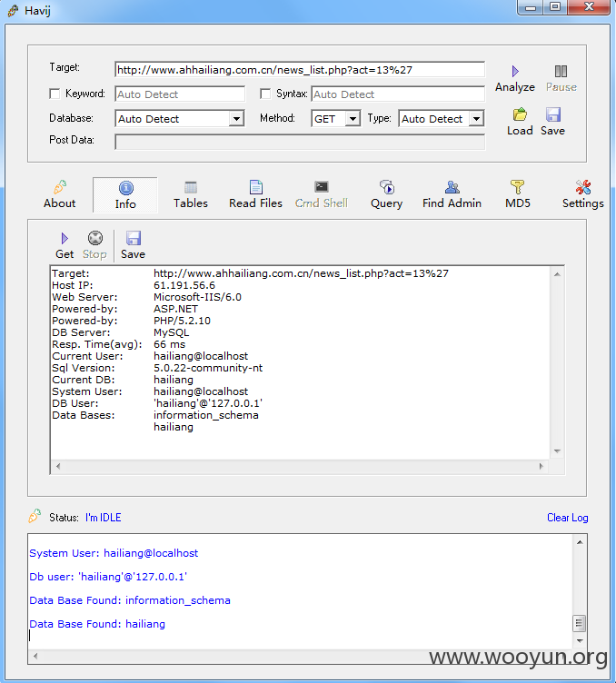Click the Settings tab label

(583, 203)
